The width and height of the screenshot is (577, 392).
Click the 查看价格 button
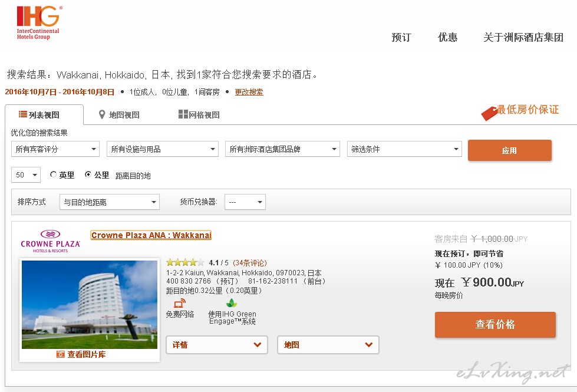495,324
